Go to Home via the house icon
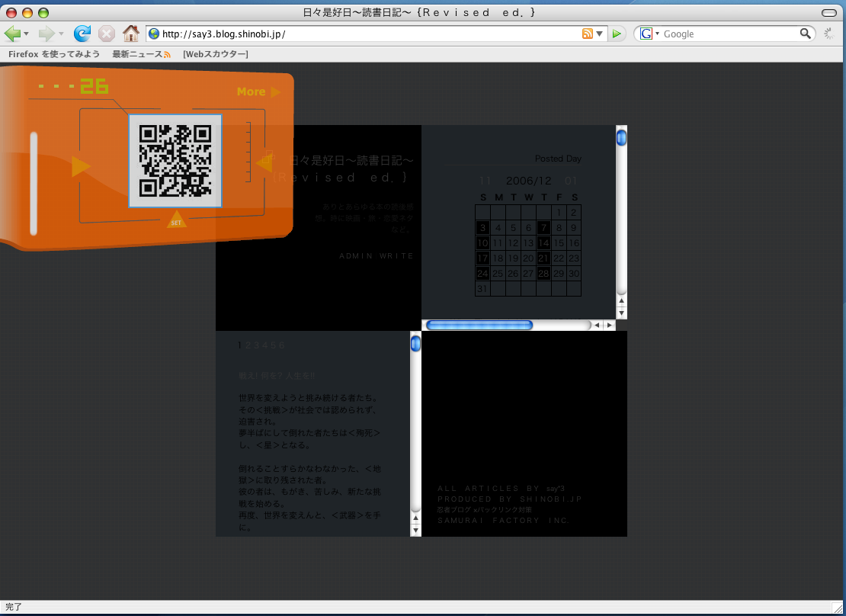The image size is (846, 616). click(x=130, y=34)
